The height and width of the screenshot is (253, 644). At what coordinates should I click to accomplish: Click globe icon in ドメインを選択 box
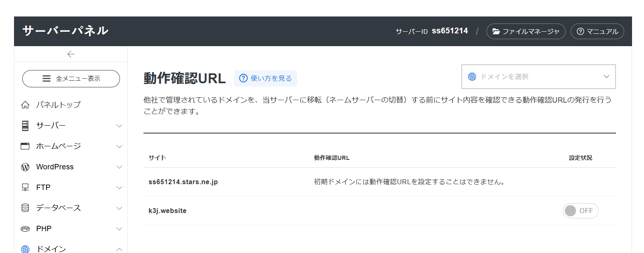(472, 77)
